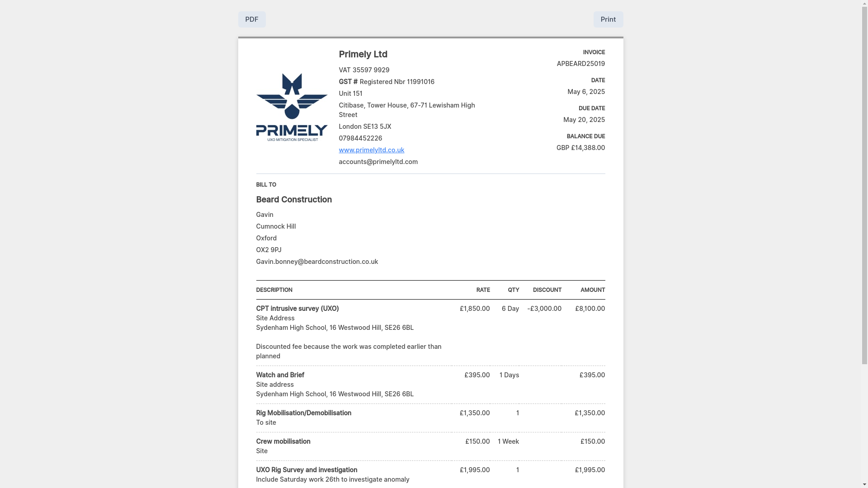
Task: Select UXO Rig Survey and investigation title
Action: click(307, 470)
